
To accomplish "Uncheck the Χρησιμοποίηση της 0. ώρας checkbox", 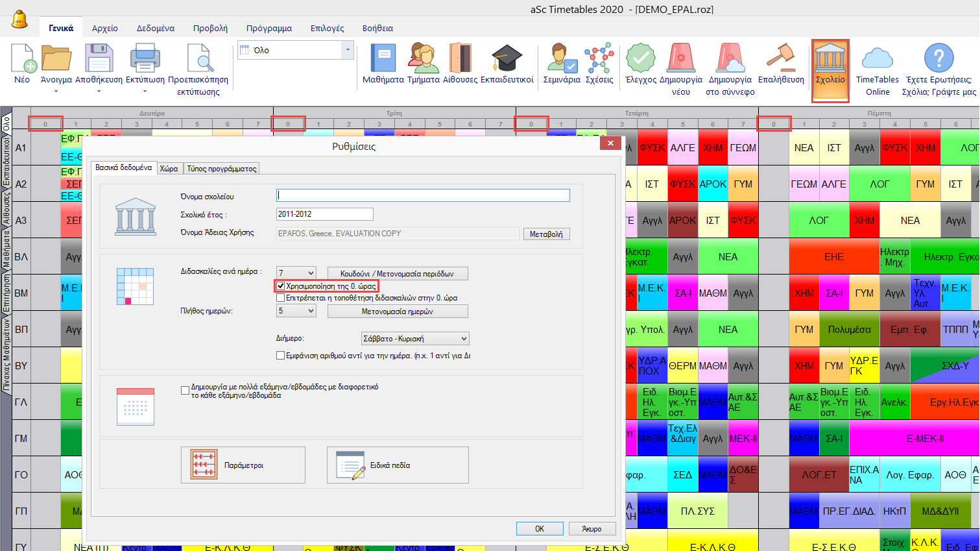I will click(x=281, y=286).
